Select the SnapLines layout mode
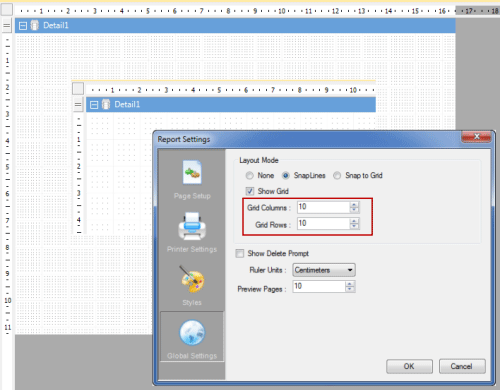The image size is (500, 390). [x=286, y=175]
